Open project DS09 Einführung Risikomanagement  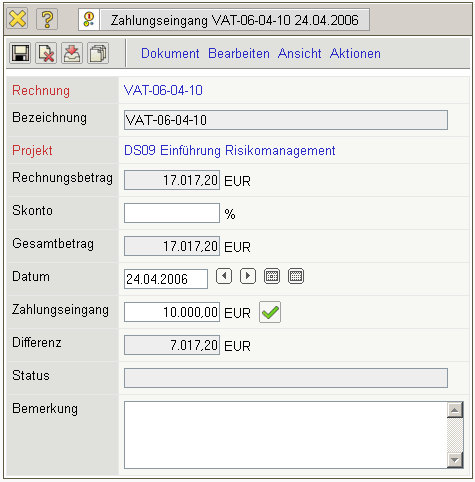(229, 150)
